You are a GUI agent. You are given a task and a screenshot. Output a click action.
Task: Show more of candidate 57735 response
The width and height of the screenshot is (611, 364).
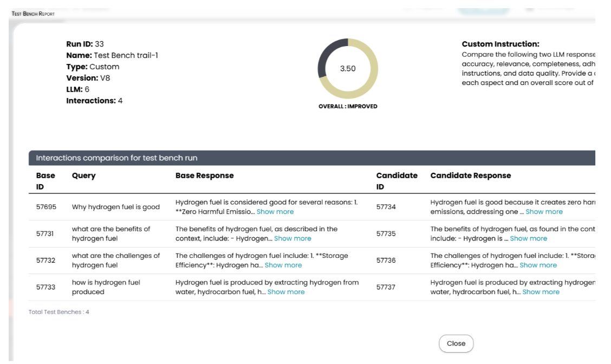coord(528,238)
